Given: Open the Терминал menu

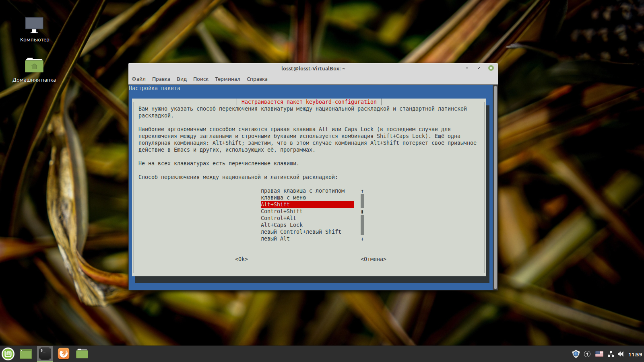Looking at the screenshot, I should click(x=227, y=79).
